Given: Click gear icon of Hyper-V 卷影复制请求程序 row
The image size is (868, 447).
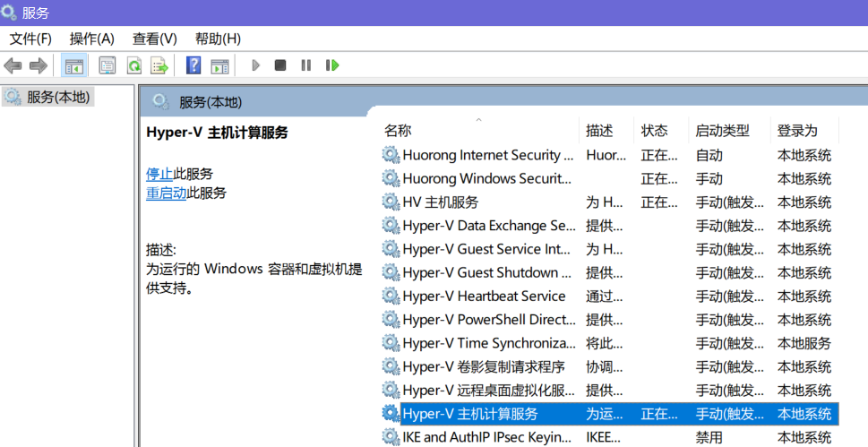Looking at the screenshot, I should [x=391, y=366].
